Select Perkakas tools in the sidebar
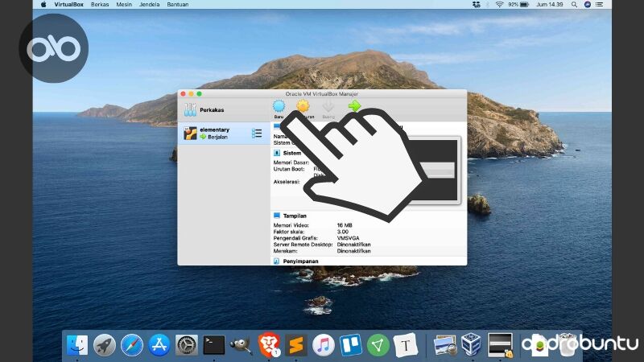The width and height of the screenshot is (644, 362). (x=223, y=110)
